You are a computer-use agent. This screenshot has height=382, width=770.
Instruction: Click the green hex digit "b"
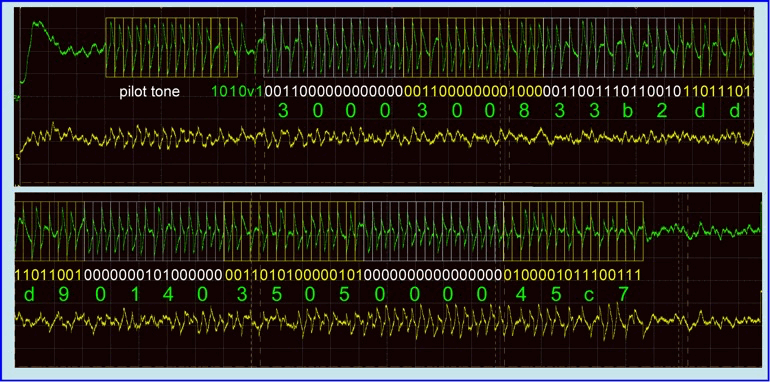(x=628, y=110)
